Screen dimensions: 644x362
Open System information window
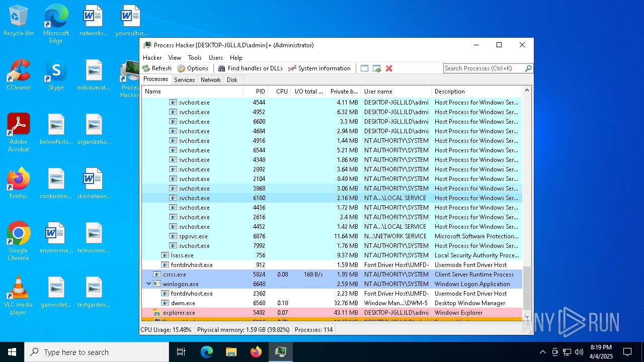[x=319, y=68]
